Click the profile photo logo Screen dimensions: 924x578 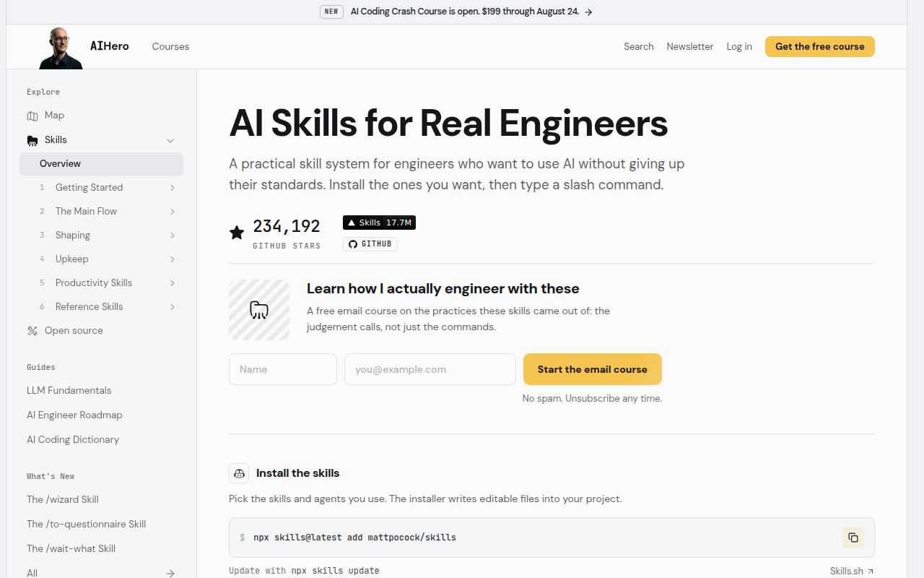click(x=61, y=48)
